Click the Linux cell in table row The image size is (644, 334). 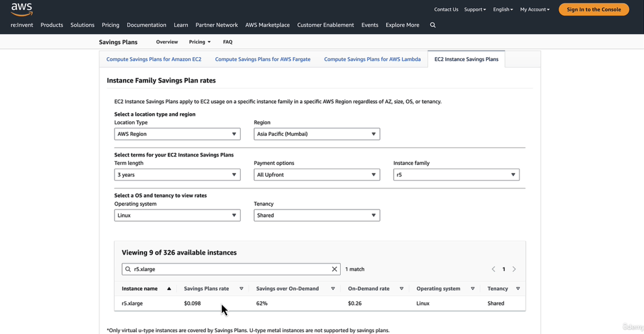423,303
